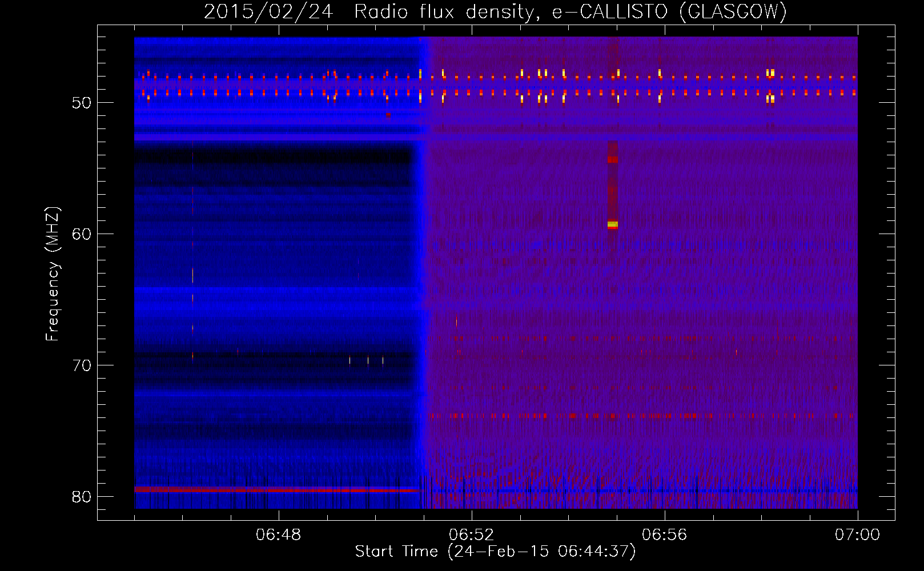
Task: Click the 06:52 time tick label
Action: pyautogui.click(x=471, y=535)
